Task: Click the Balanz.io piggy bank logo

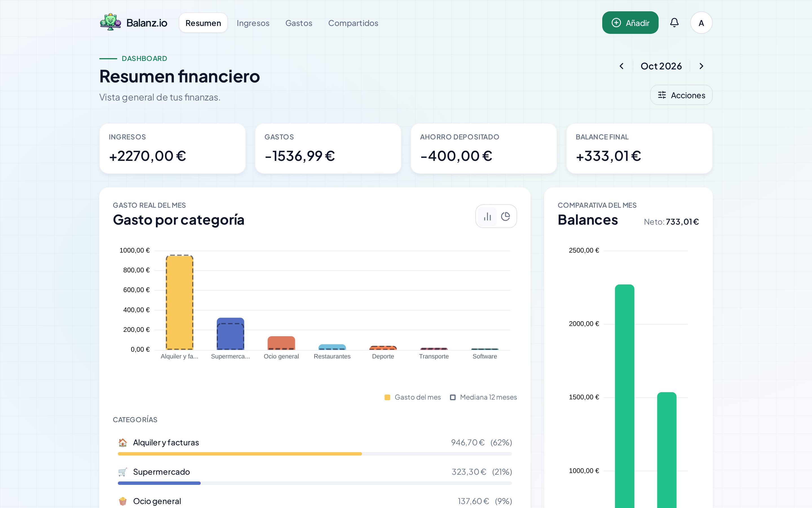Action: [111, 23]
